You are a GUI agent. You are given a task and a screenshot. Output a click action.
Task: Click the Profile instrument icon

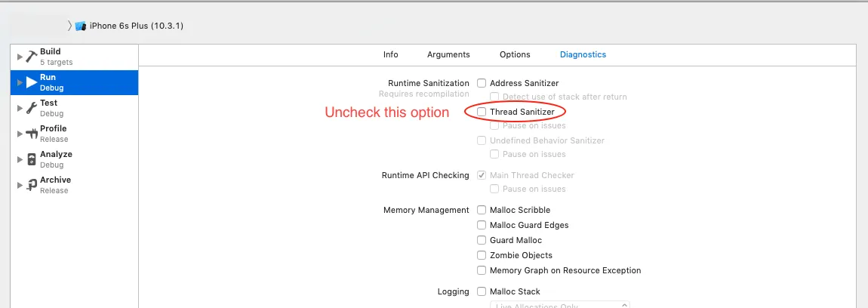point(31,134)
